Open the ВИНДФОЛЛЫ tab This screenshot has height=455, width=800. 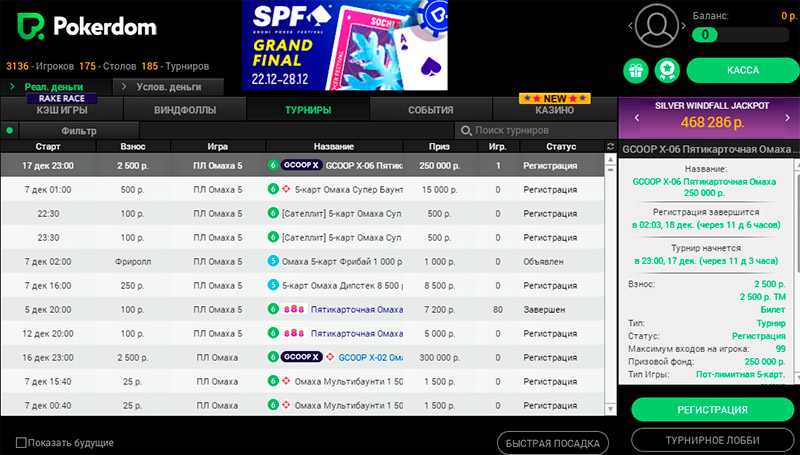click(185, 110)
